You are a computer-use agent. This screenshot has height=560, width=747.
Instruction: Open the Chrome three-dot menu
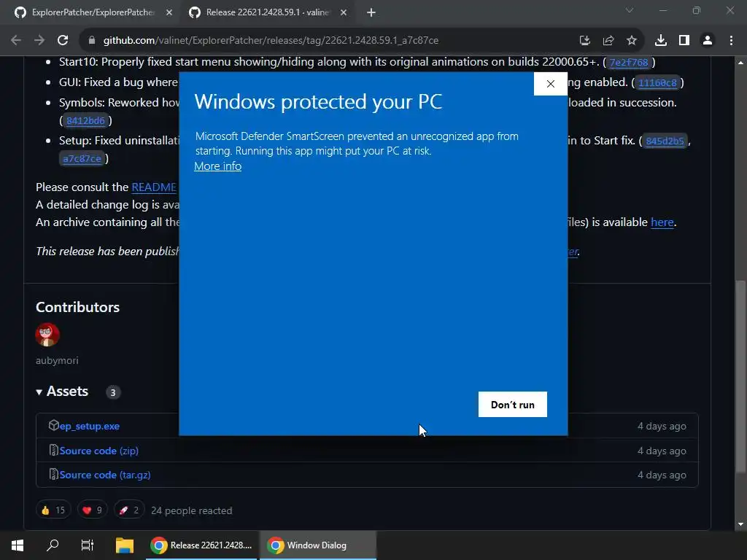pyautogui.click(x=731, y=41)
